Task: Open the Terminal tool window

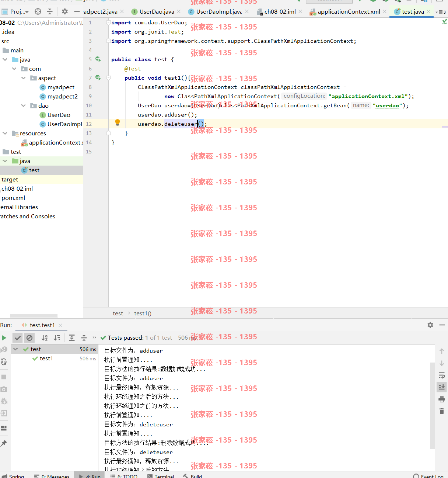Action: click(161, 476)
